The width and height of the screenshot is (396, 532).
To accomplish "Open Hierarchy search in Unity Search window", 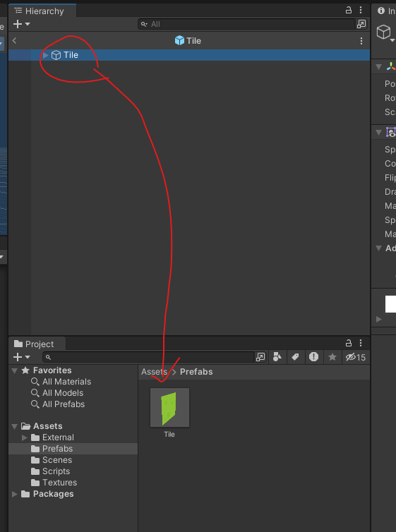I will 361,24.
